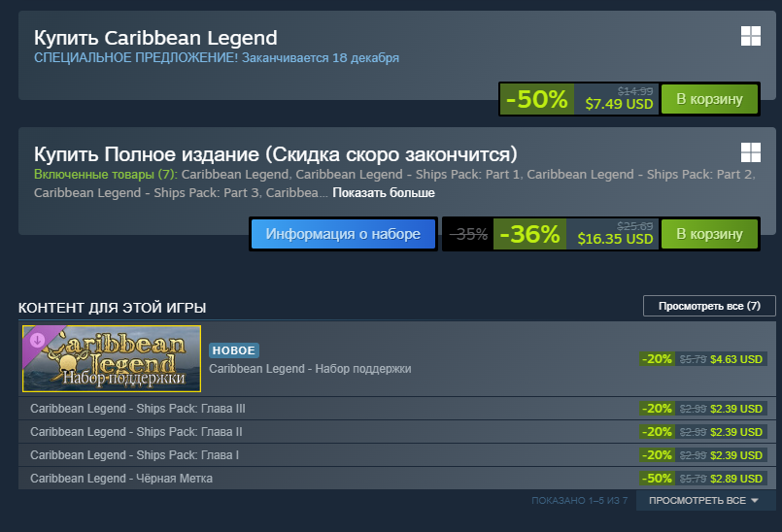782x532 pixels.
Task: Select Ships Pack: Глава I DLC row
Action: (396, 455)
